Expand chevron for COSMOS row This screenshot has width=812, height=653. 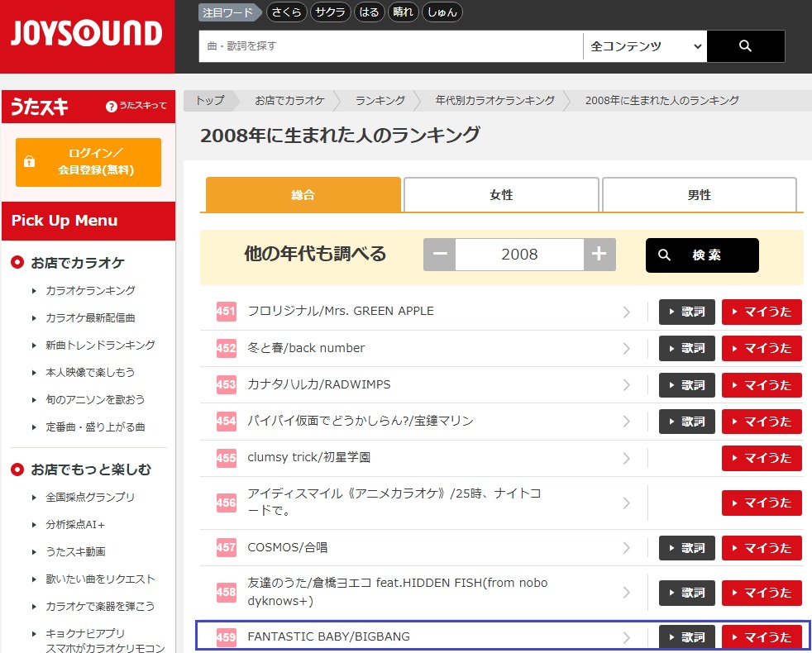626,548
